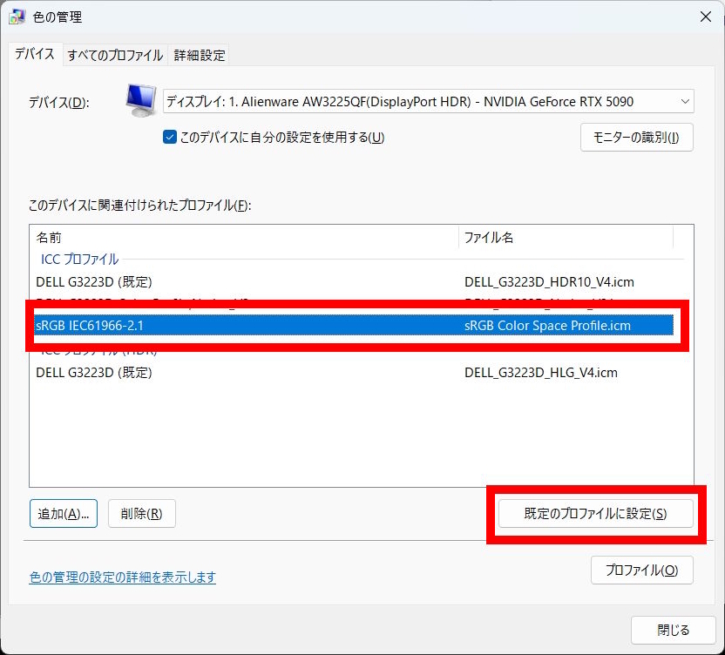
Task: Switch to the デバイス tab
Action: click(34, 54)
